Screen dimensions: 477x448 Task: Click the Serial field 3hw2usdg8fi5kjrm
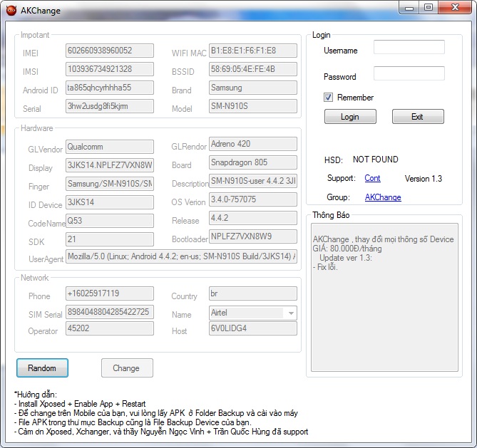(x=110, y=106)
